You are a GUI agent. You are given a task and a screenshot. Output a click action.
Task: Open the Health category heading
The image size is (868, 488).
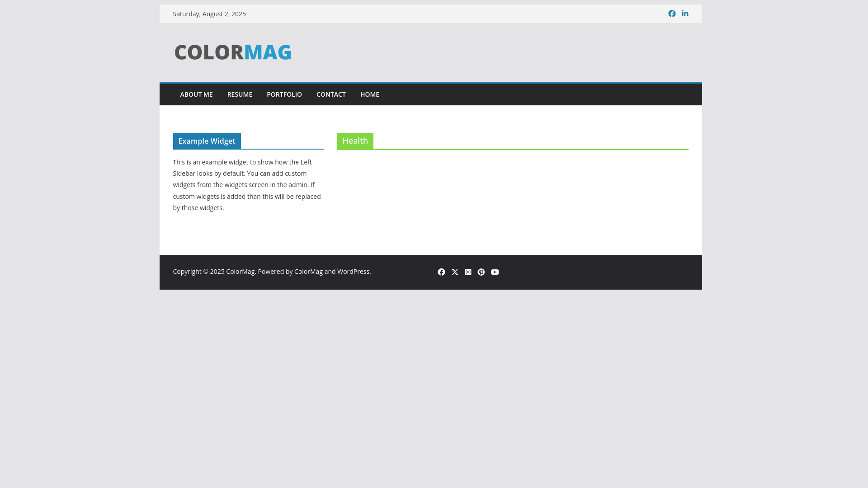pos(355,141)
